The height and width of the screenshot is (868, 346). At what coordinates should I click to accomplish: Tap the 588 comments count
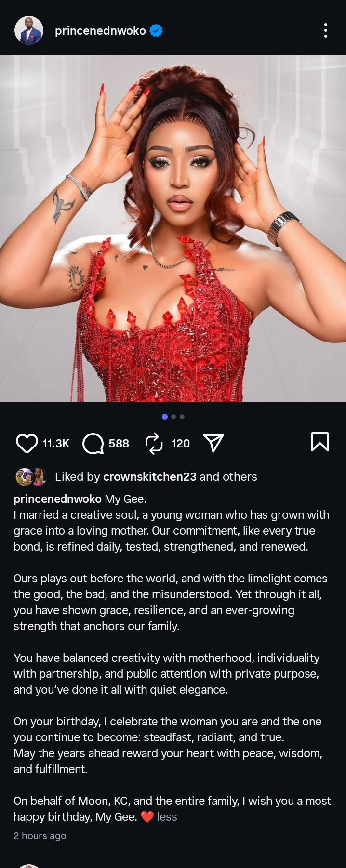click(x=119, y=444)
